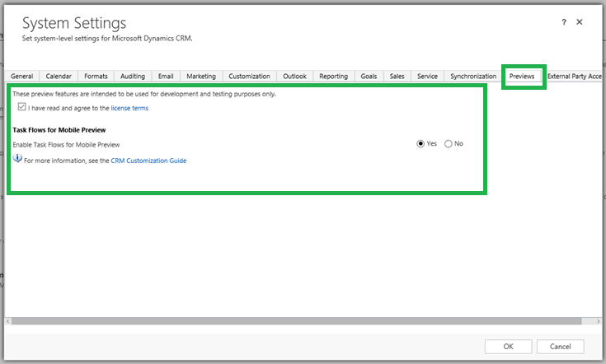Select Yes for Task Flows Mobile Preview
This screenshot has width=606, height=364.
(x=420, y=143)
